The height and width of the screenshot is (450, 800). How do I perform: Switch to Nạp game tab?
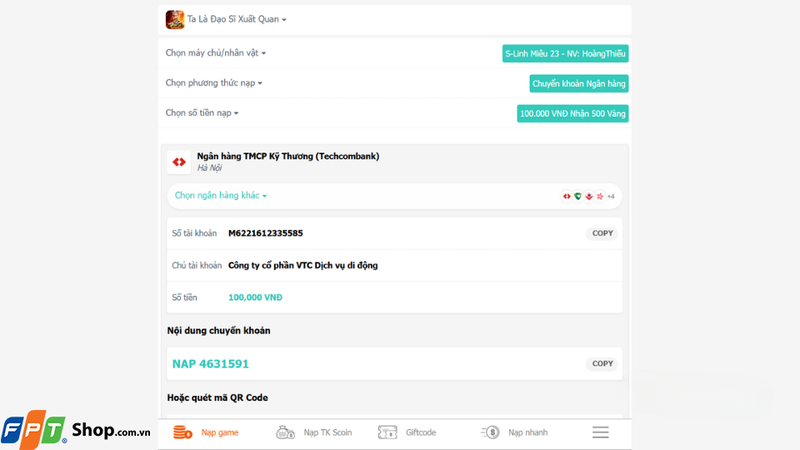(206, 433)
